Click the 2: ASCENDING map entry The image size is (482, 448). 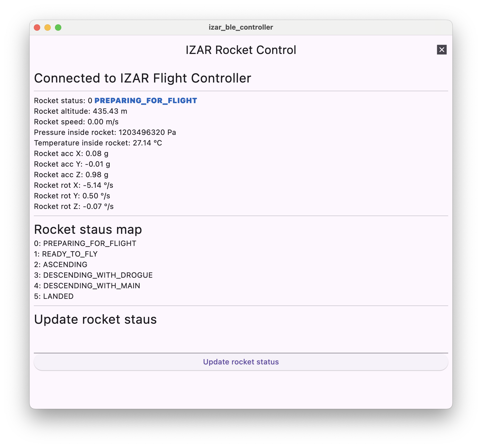click(x=61, y=264)
